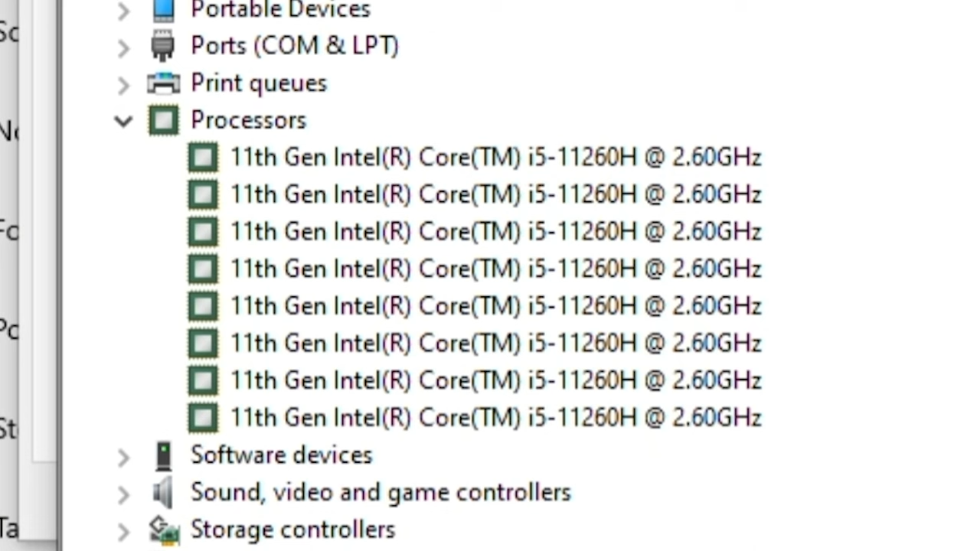Select the first i5-11260H processor entry

495,158
